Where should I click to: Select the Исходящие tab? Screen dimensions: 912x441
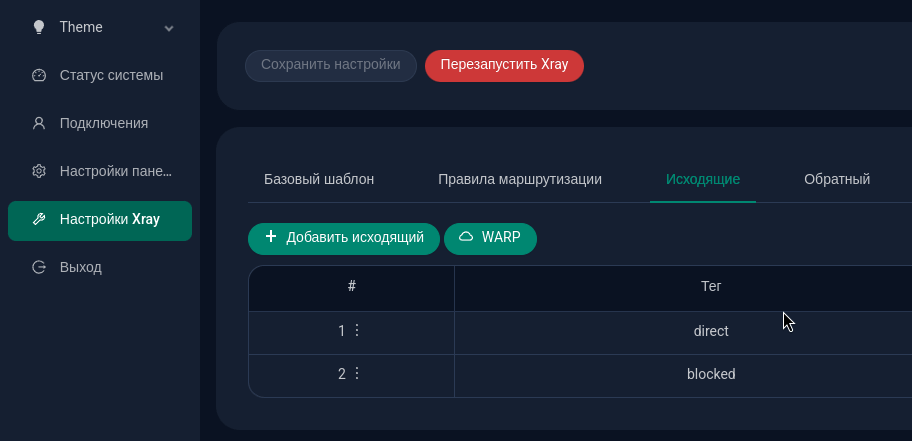tap(703, 179)
